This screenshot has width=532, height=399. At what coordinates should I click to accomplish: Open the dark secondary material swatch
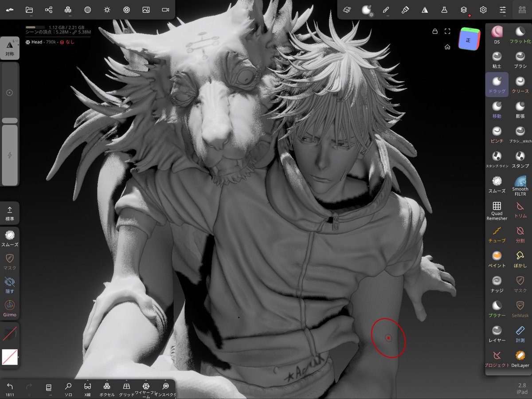pos(10,334)
